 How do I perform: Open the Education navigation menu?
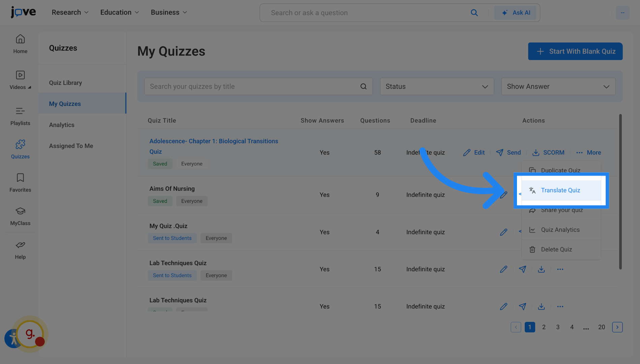(119, 12)
